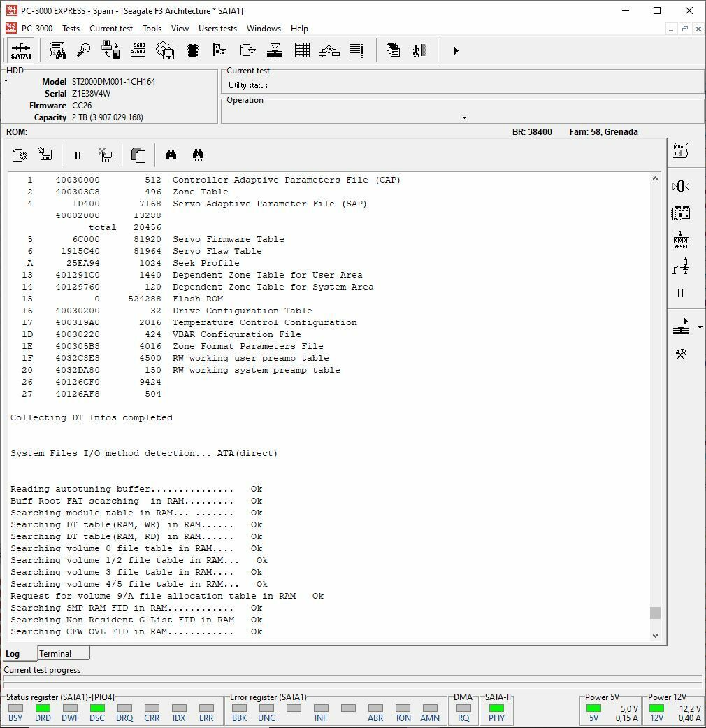This screenshot has width=706, height=728.
Task: Expand the HDD panel arrow
Action: point(6,81)
